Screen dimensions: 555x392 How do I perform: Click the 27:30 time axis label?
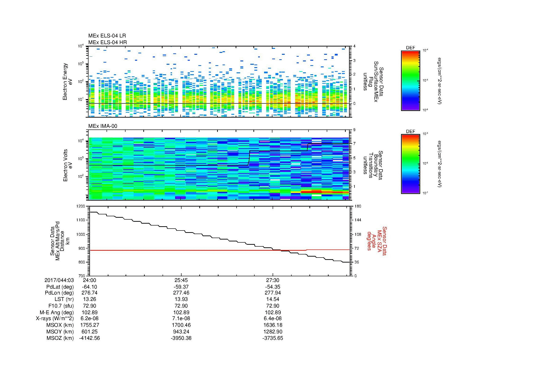coord(273,280)
